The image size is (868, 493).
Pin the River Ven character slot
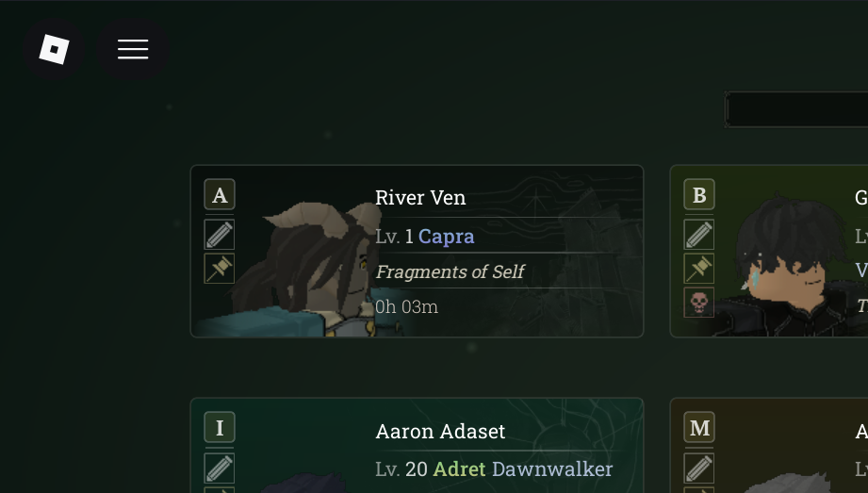tap(220, 269)
